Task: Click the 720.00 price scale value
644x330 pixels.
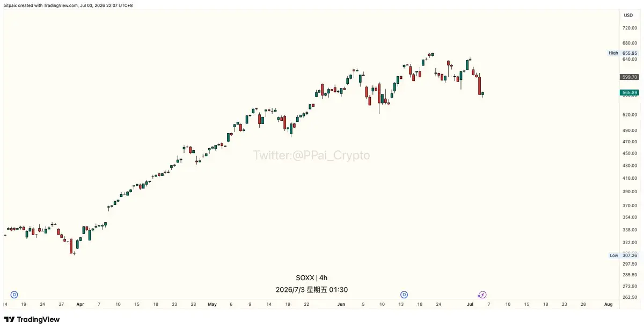Action: [x=630, y=28]
